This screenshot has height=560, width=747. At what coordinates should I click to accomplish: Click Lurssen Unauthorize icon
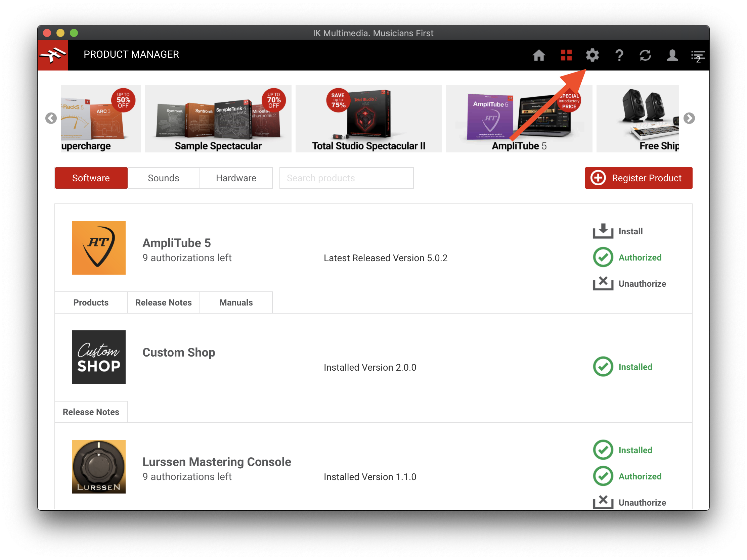click(603, 502)
